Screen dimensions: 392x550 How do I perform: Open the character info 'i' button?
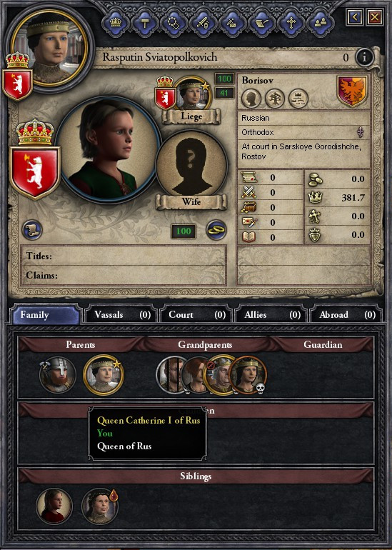click(x=364, y=57)
